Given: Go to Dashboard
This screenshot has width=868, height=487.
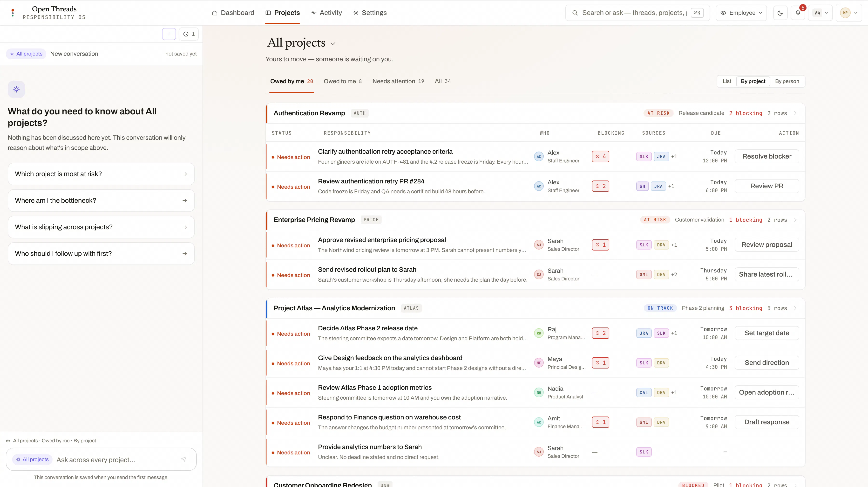Looking at the screenshot, I should 233,13.
